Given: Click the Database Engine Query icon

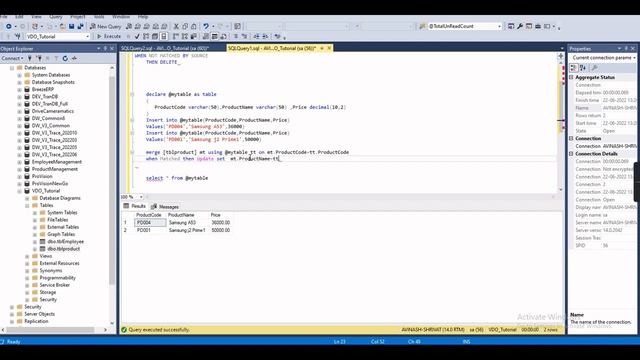Looking at the screenshot, I should tap(129, 26).
